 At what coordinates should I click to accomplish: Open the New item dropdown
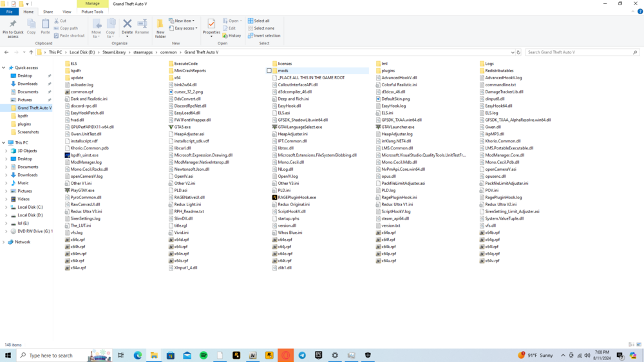[x=182, y=21]
